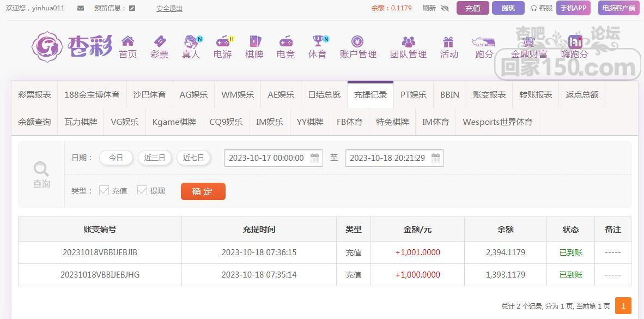Click the orange 确定 confirm button
Viewport: 644px width, 319px height.
[x=203, y=191]
